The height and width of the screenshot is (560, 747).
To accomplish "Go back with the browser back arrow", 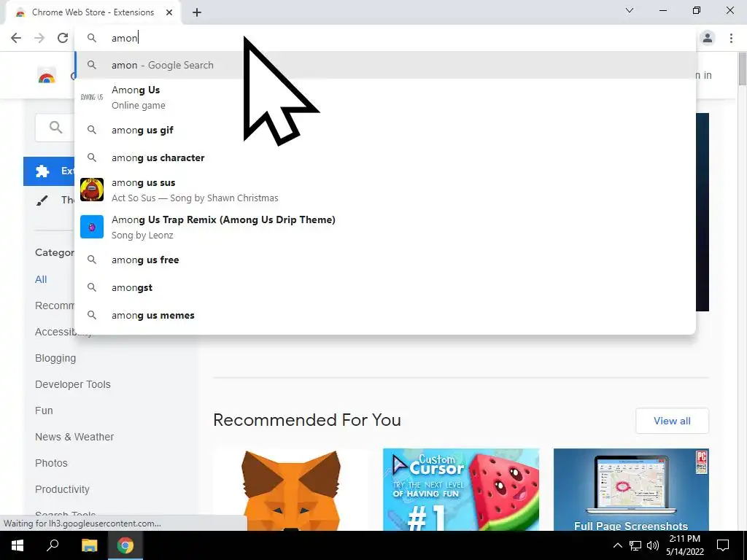I will tap(16, 38).
